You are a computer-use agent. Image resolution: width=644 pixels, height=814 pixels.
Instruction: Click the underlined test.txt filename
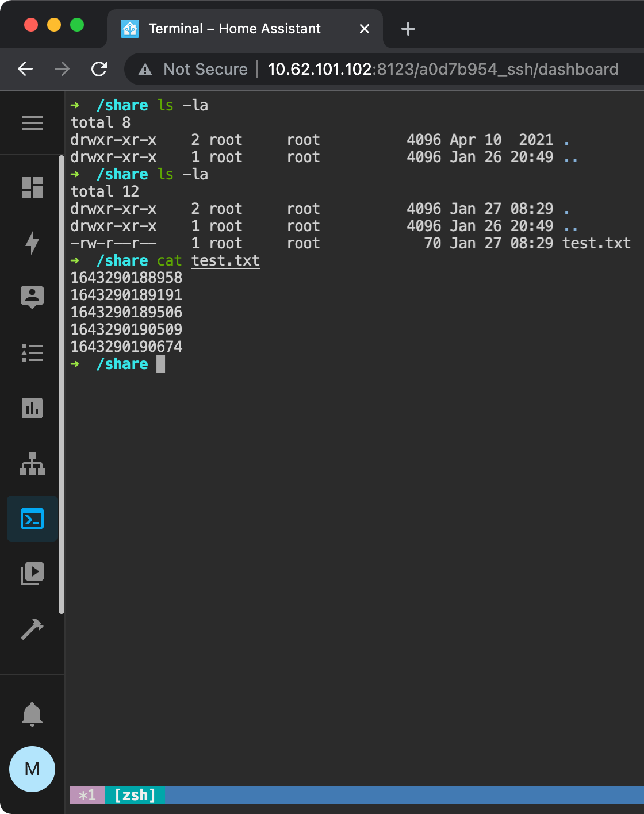click(225, 260)
